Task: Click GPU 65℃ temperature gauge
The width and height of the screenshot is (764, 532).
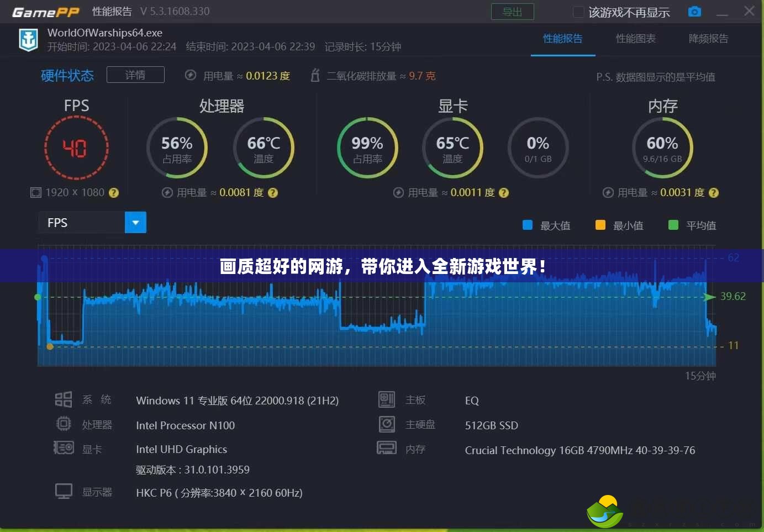Action: point(452,148)
